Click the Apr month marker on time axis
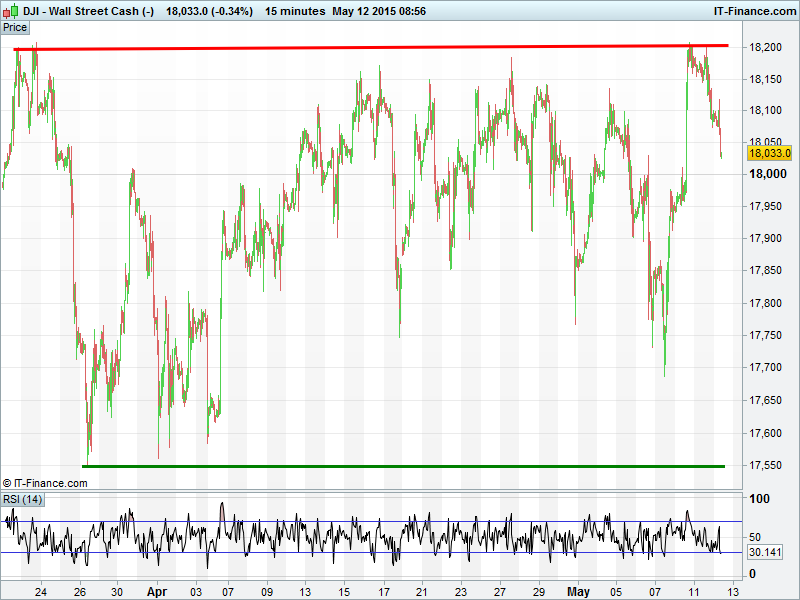This screenshot has height=600, width=800. pos(159,591)
